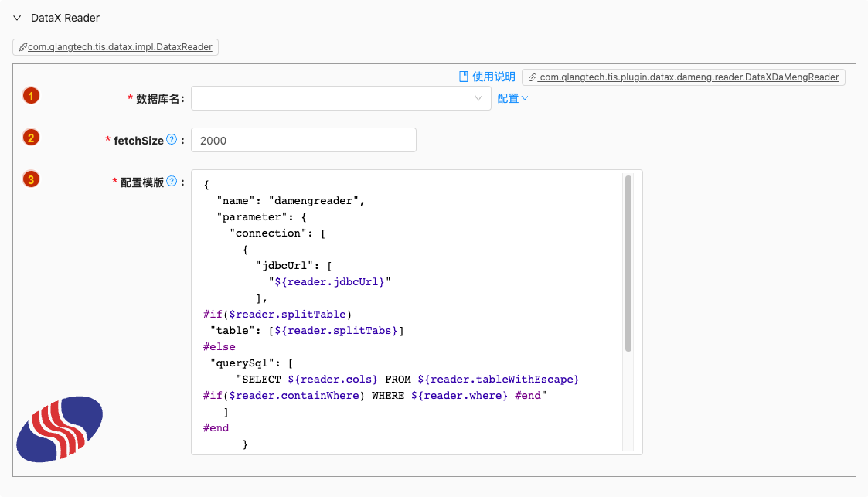Click the red and blue logo
The height and width of the screenshot is (497, 868).
coord(60,428)
